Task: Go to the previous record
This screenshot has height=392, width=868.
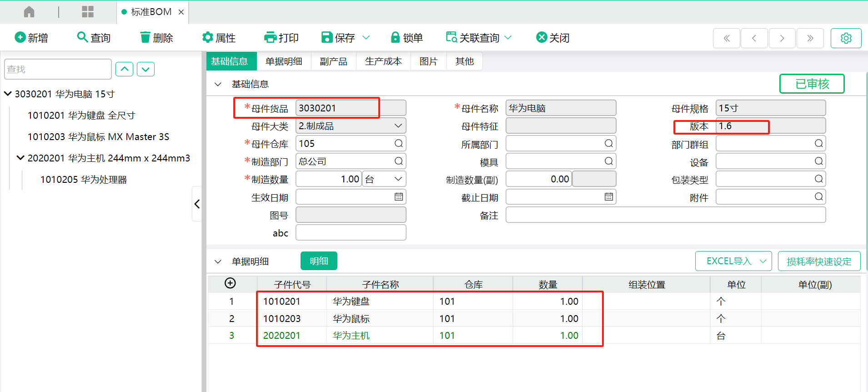Action: (x=754, y=38)
